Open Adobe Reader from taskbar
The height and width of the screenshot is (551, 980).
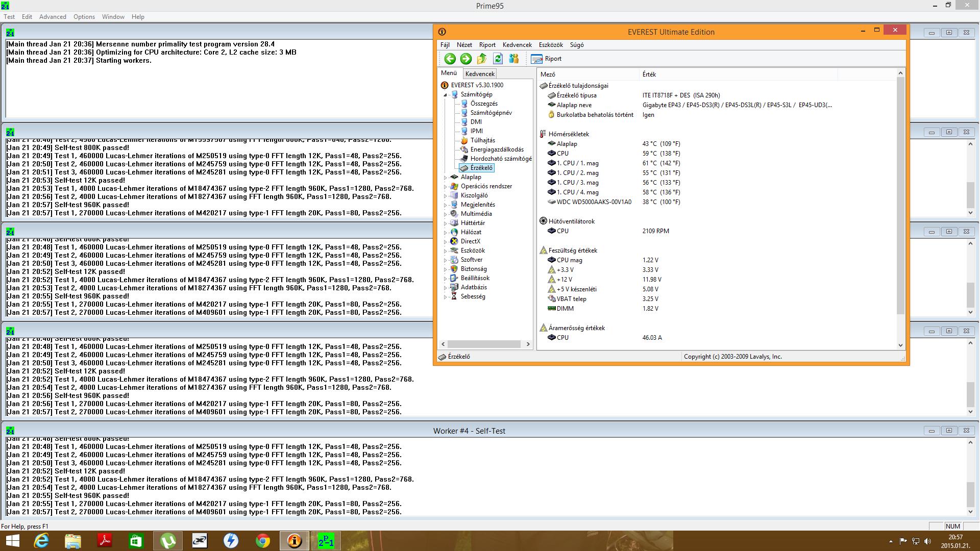pos(105,541)
